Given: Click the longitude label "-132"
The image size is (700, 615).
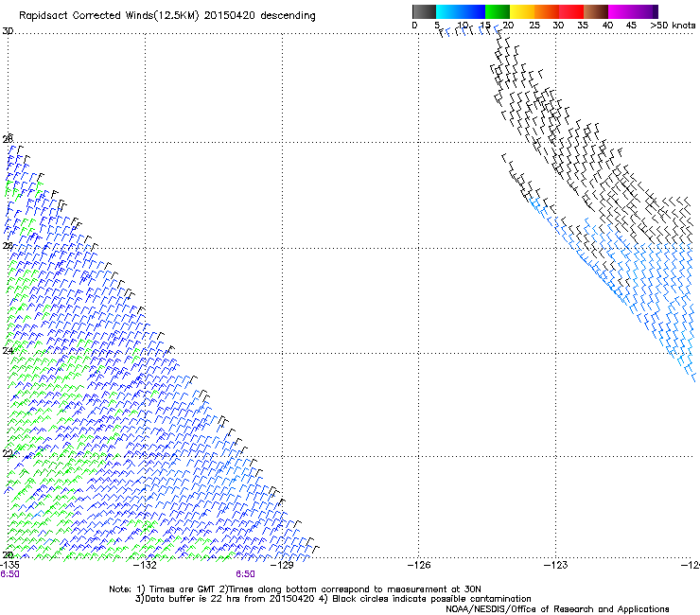Looking at the screenshot, I should [x=146, y=565].
